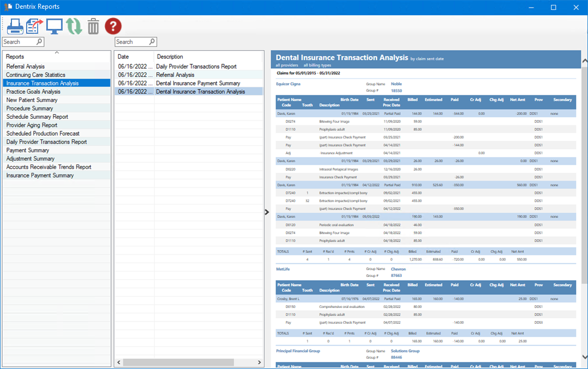Collapse the lists using the right-pointing chevron
Screen dimensions: 588x369
coord(266,211)
